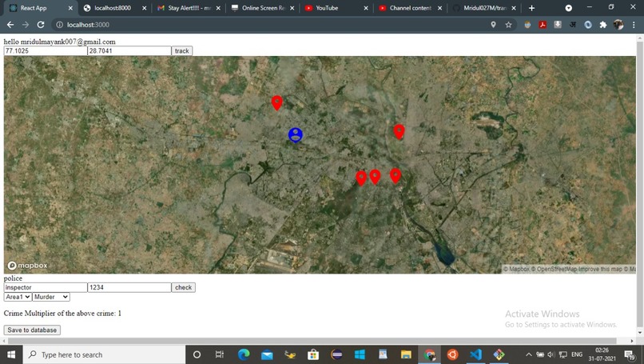This screenshot has width=644, height=364.
Task: Click the Crime Multiplier text line
Action: click(x=62, y=314)
